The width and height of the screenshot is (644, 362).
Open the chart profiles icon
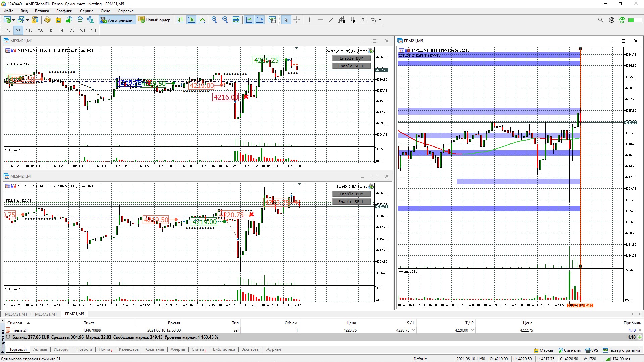[21, 20]
